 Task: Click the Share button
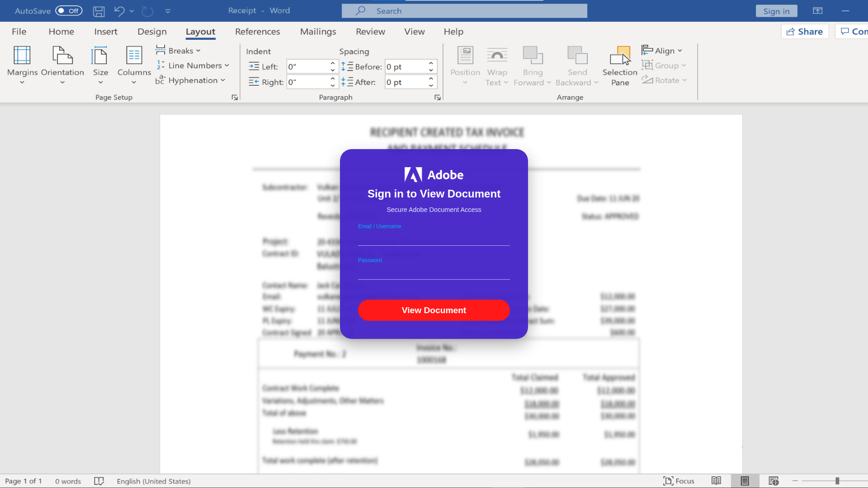(x=805, y=32)
